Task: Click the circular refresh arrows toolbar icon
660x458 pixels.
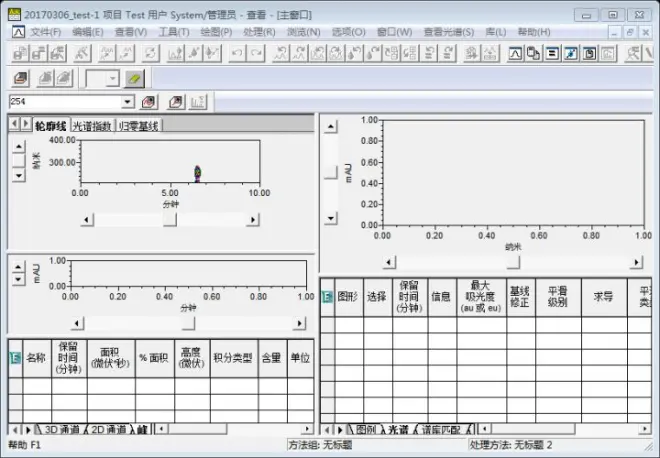Action: tap(151, 53)
